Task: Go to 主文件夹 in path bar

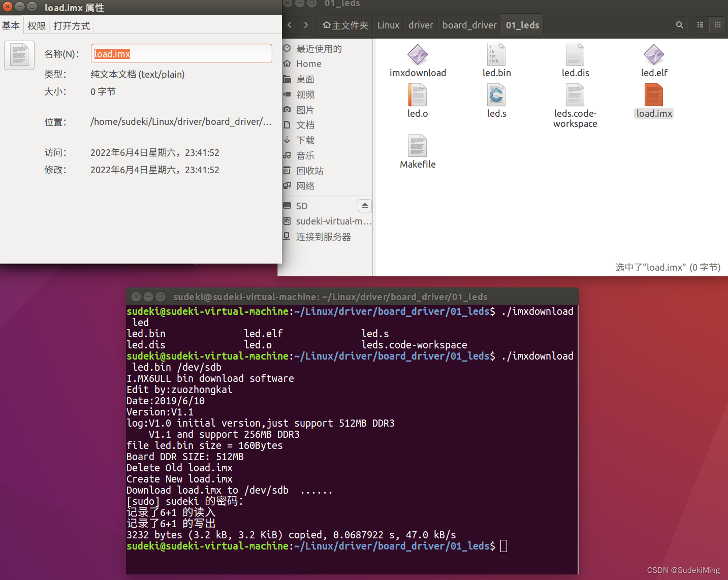Action: click(x=345, y=25)
